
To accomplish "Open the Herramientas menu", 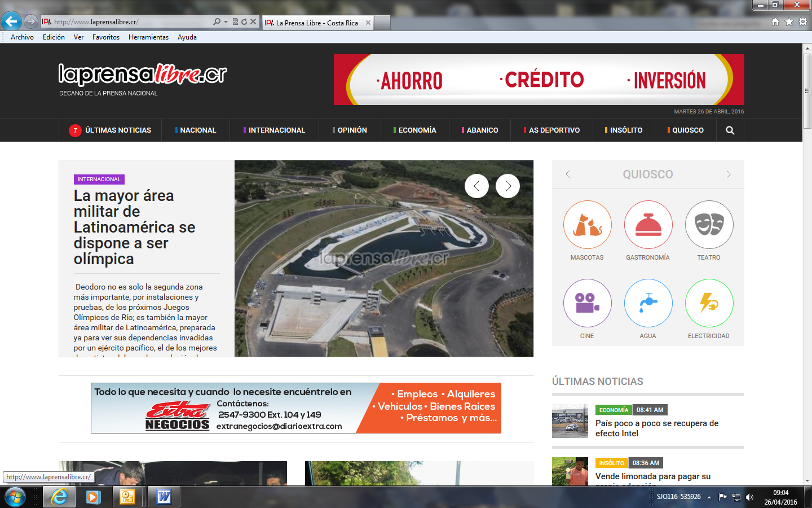I will 148,37.
